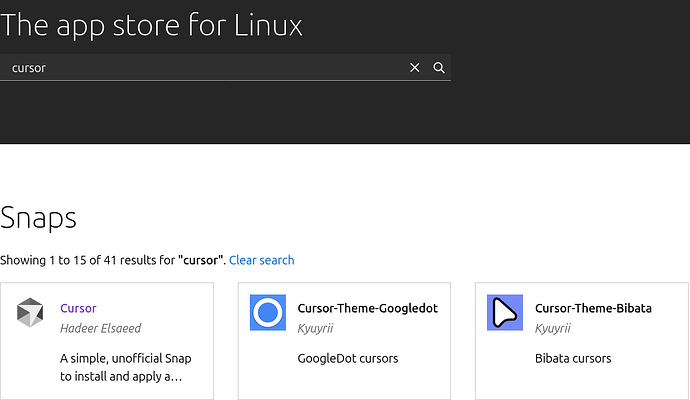Clear the search field with the X icon

[x=415, y=68]
